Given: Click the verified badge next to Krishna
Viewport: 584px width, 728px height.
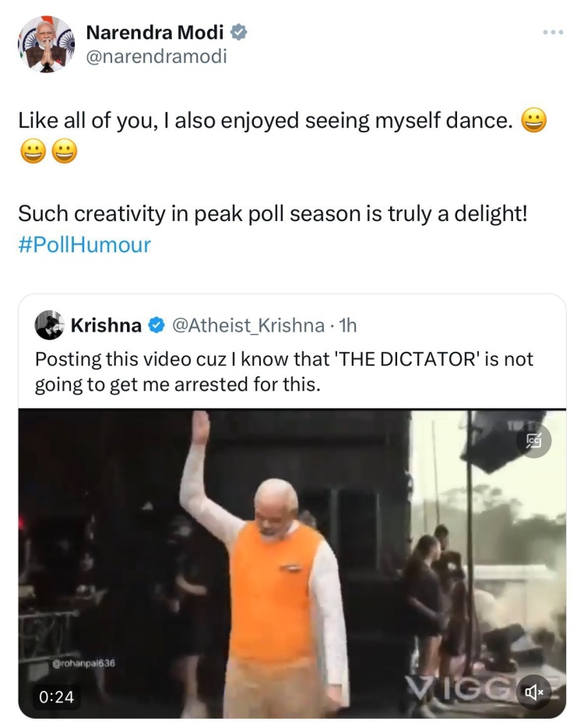Looking at the screenshot, I should pos(157,325).
